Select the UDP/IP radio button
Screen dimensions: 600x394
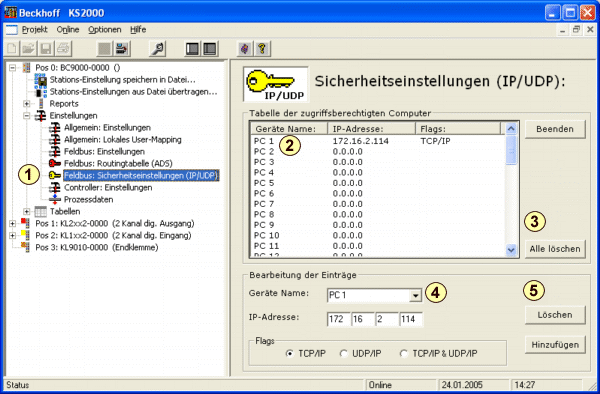coord(344,353)
